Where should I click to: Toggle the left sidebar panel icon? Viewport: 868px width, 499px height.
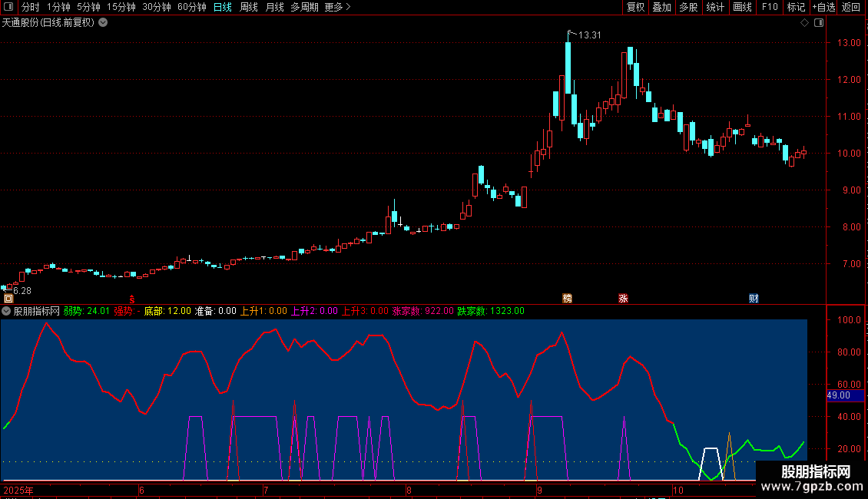tap(8, 8)
